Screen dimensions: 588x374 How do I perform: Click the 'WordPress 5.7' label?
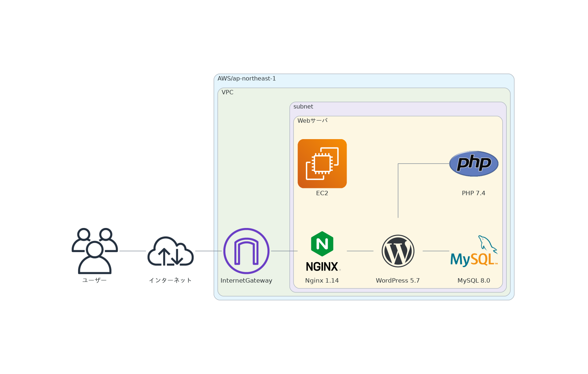(x=398, y=281)
